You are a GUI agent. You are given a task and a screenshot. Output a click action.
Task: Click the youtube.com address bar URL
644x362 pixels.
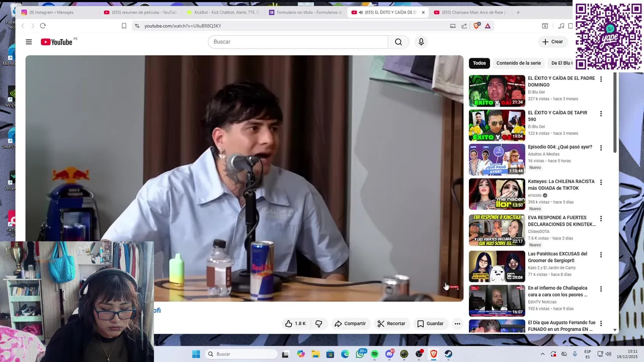coord(183,26)
